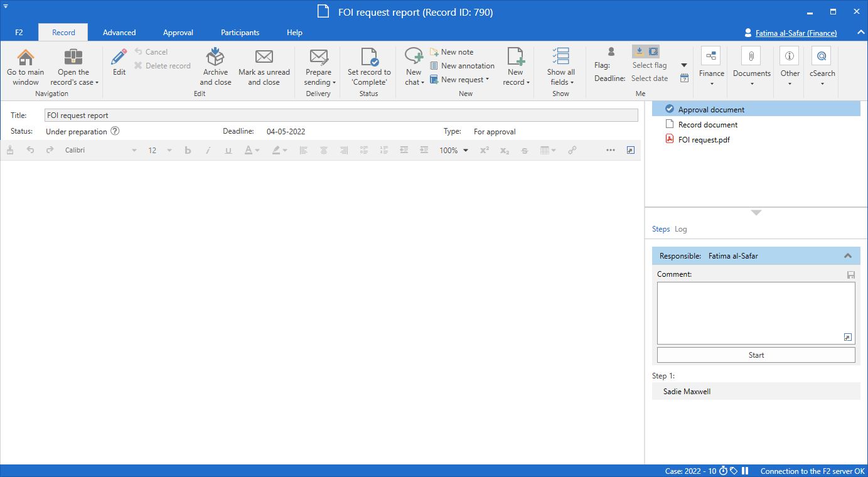Toggle italic text formatting

point(208,151)
